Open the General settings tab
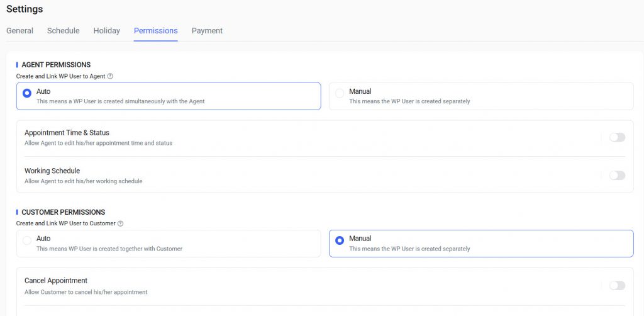This screenshot has height=316, width=644. pos(19,31)
